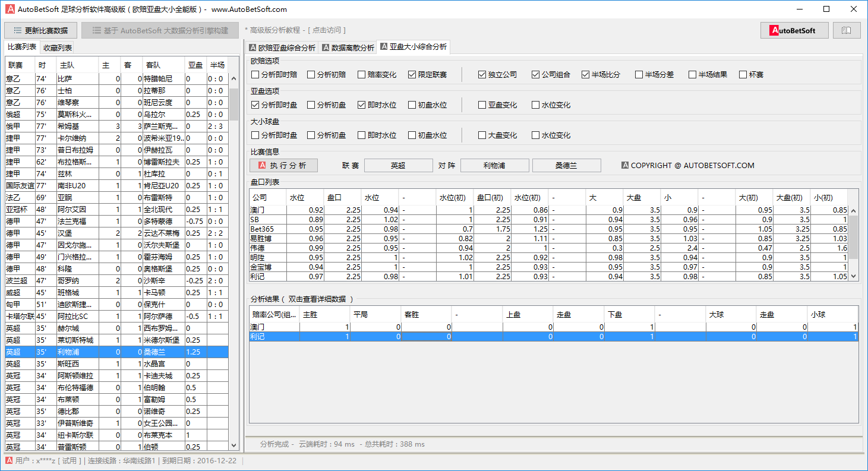Viewport: 868px width, 471px height.
Task: Uncheck the 公司组合 checkbox
Action: (x=551, y=75)
